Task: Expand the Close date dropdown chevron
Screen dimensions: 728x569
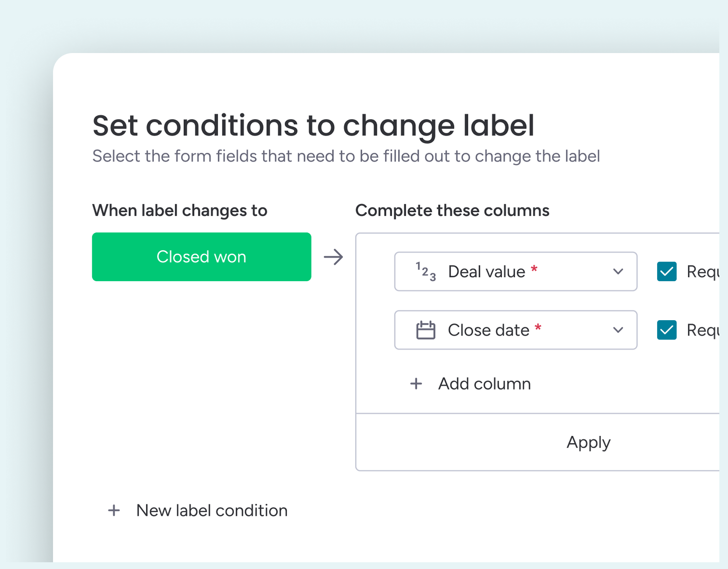Action: pyautogui.click(x=618, y=330)
